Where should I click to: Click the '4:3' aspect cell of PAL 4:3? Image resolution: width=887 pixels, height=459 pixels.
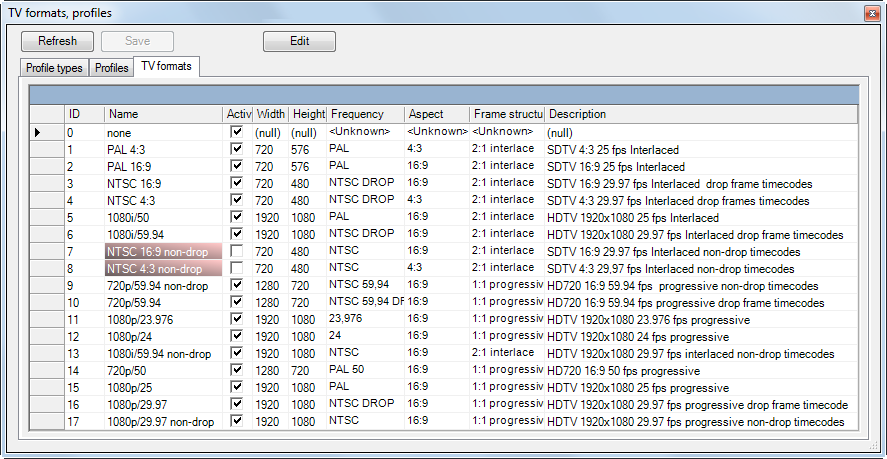point(437,149)
